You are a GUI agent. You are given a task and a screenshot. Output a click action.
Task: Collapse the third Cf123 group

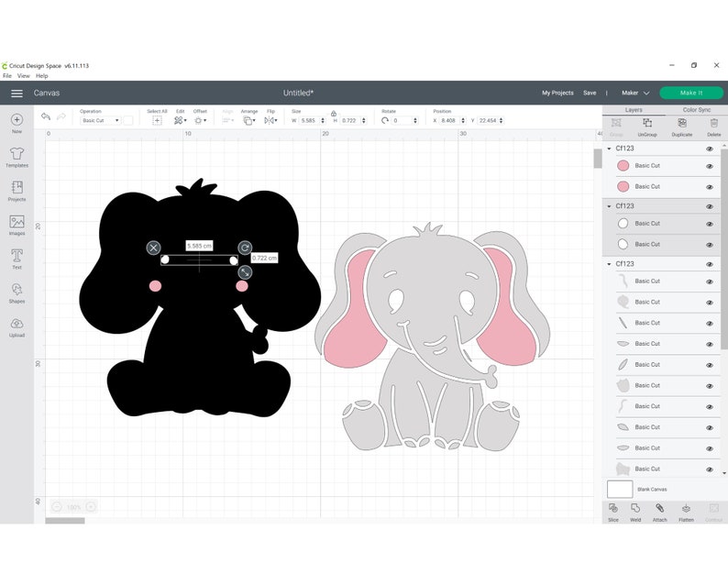[x=609, y=264]
